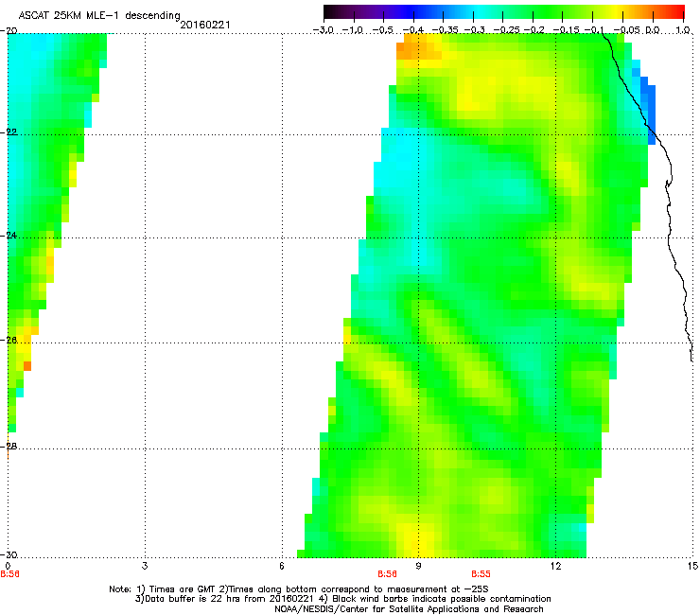Viewport: 700px width, 615px height.
Task: Click the title text 'ASCAT 25KM MLE-1 descending'
Action: [99, 16]
